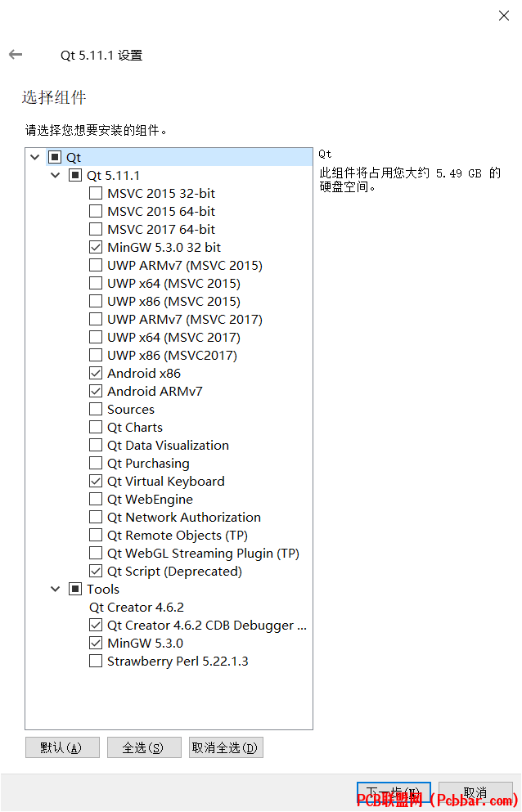
Task: Click the 下一步 next button
Action: pyautogui.click(x=394, y=793)
